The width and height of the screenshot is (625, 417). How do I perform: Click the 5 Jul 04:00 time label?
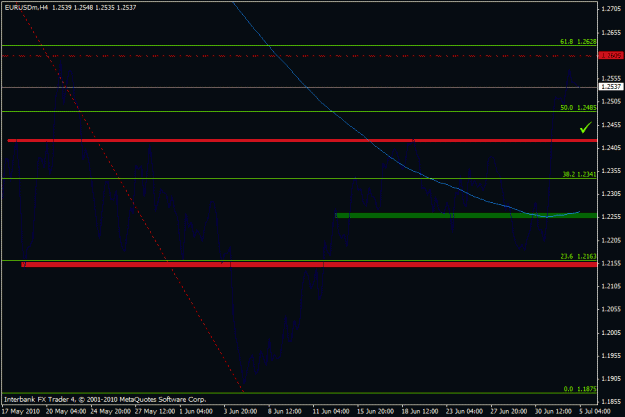pyautogui.click(x=595, y=411)
